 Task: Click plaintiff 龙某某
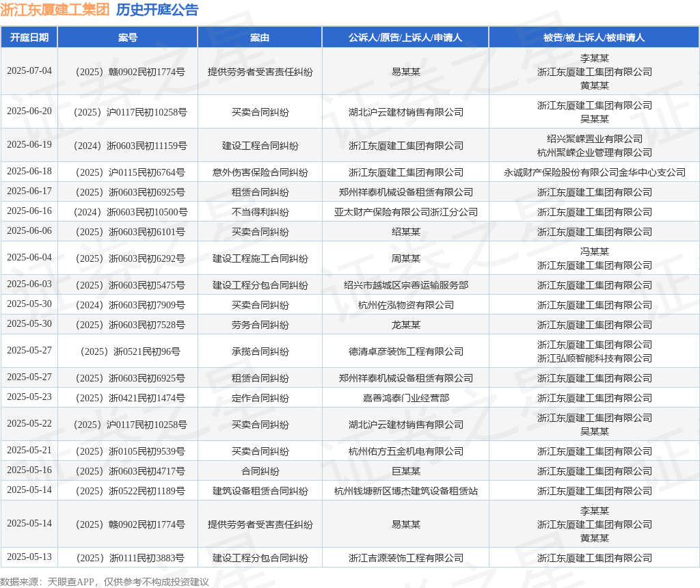tap(405, 325)
